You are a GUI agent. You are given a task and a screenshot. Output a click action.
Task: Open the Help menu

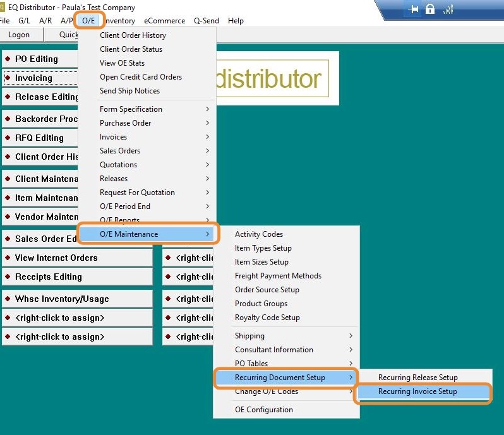pyautogui.click(x=236, y=21)
